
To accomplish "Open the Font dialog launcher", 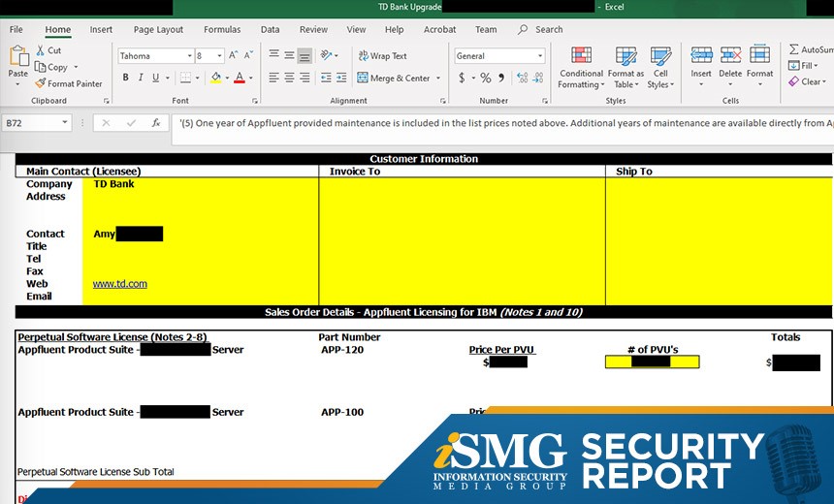I will [x=255, y=101].
